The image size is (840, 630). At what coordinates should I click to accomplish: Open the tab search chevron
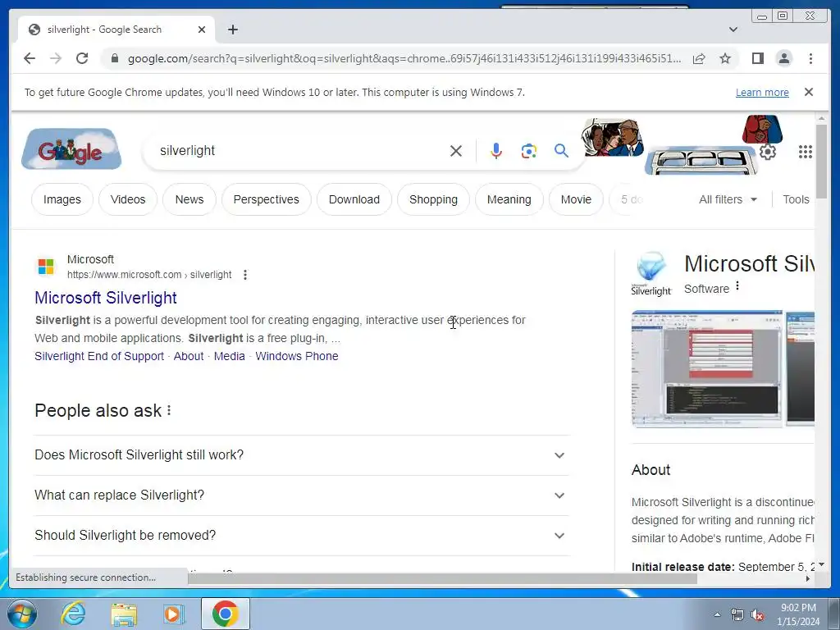click(x=733, y=30)
